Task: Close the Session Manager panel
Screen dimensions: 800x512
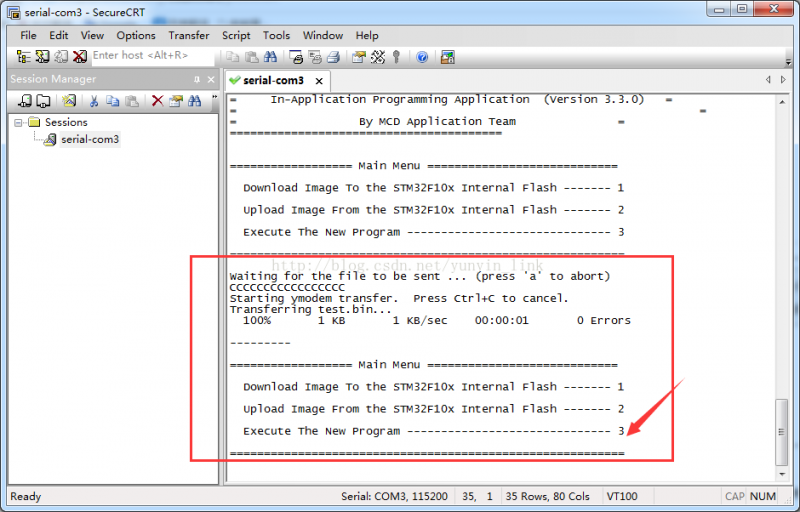Action: coord(211,80)
